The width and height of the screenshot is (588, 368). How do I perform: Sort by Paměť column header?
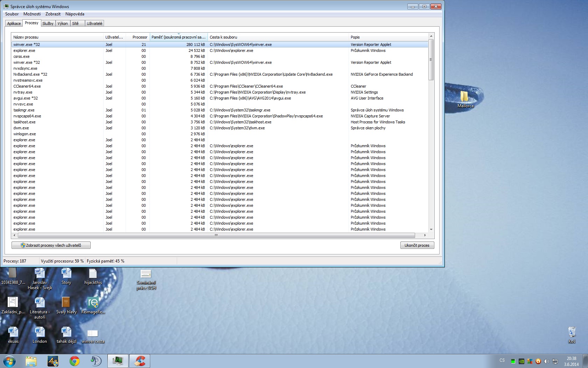pos(178,37)
